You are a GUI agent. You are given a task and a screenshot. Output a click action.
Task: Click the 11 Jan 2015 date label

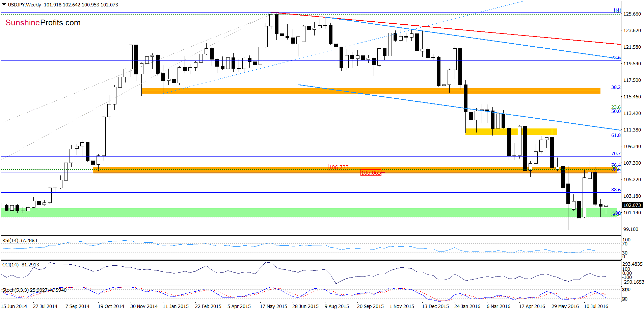(176, 306)
